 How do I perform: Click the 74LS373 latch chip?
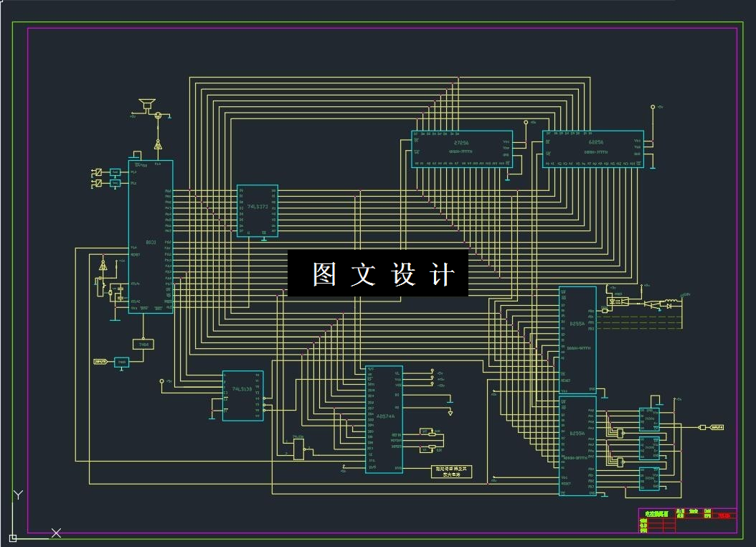pos(257,211)
